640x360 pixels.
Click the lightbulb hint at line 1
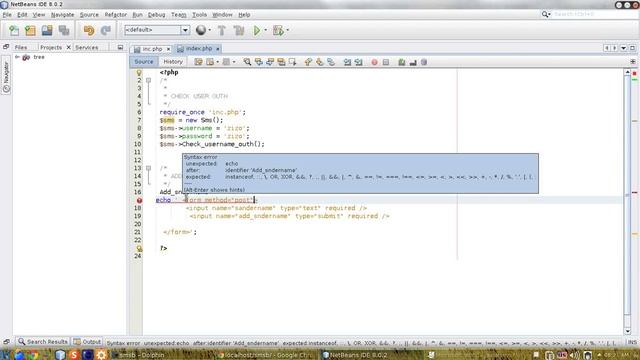click(139, 73)
